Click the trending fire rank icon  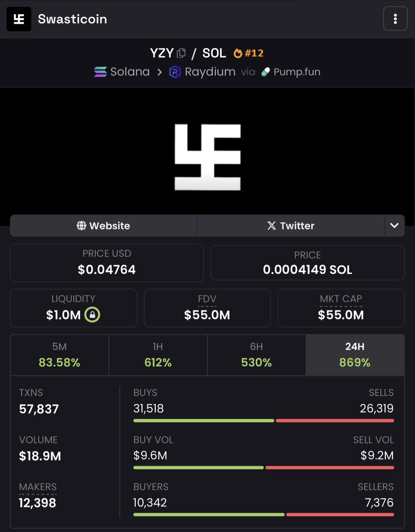[x=238, y=53]
